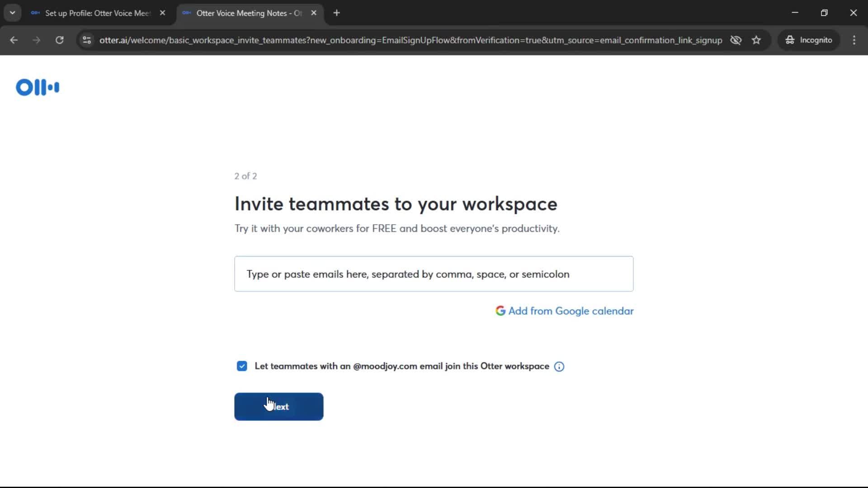Viewport: 868px width, 488px height.
Task: Click the Google G logo icon
Action: [x=500, y=311]
